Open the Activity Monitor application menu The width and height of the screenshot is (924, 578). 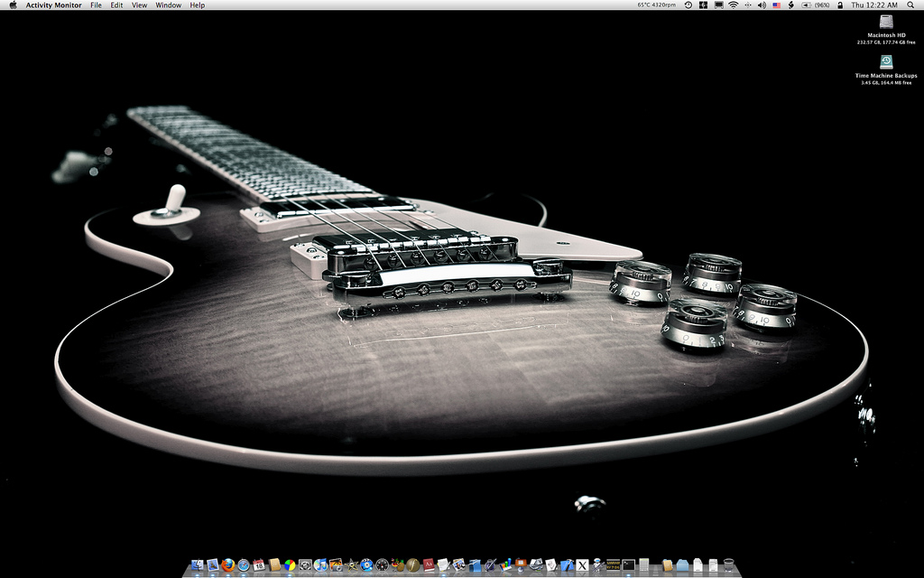pyautogui.click(x=53, y=5)
